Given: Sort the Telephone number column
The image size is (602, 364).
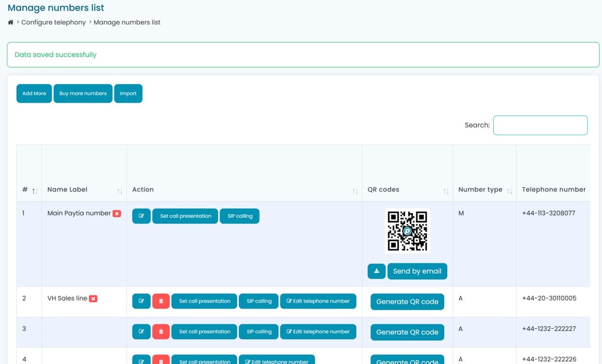Looking at the screenshot, I should click(x=554, y=189).
